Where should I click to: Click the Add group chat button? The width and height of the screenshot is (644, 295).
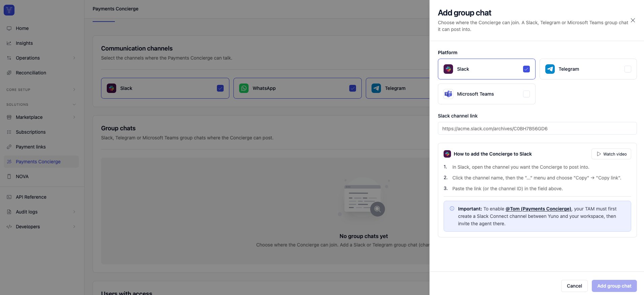[x=614, y=286]
